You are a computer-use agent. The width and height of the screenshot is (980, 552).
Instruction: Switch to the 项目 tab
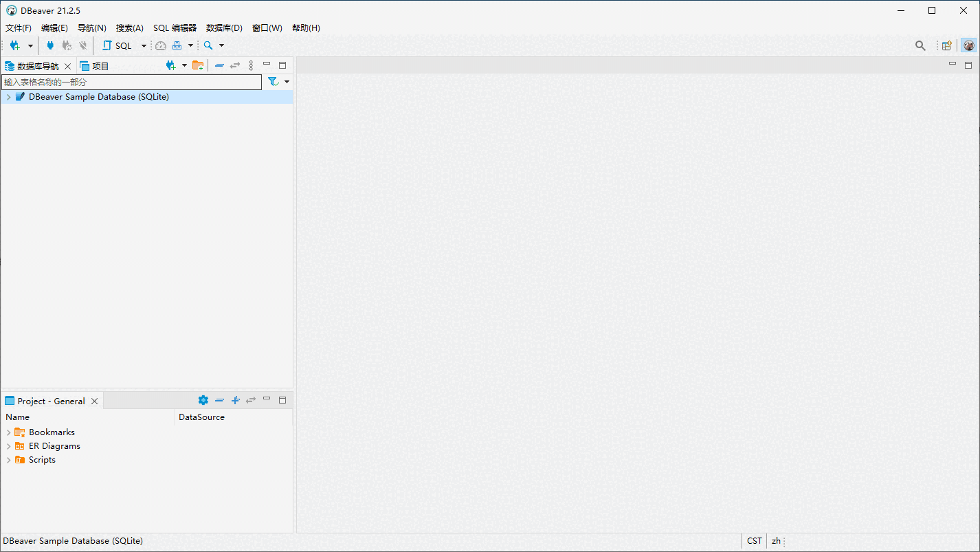95,66
